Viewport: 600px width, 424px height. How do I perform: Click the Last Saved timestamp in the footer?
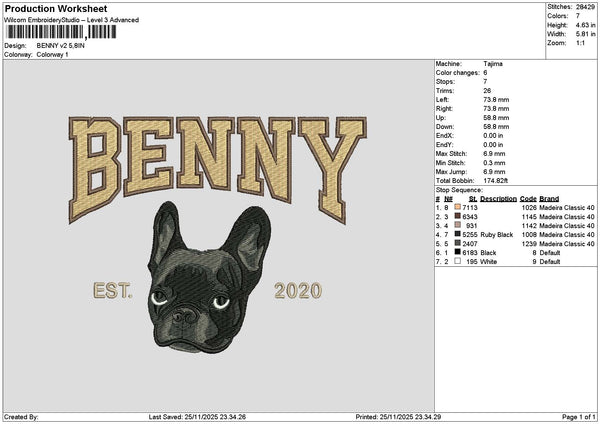pos(197,417)
